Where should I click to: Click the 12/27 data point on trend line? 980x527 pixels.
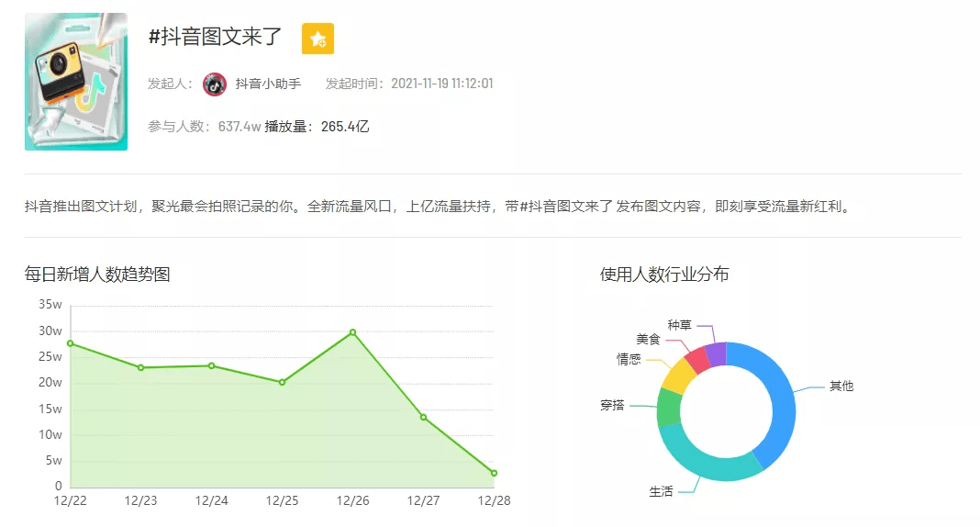(423, 417)
